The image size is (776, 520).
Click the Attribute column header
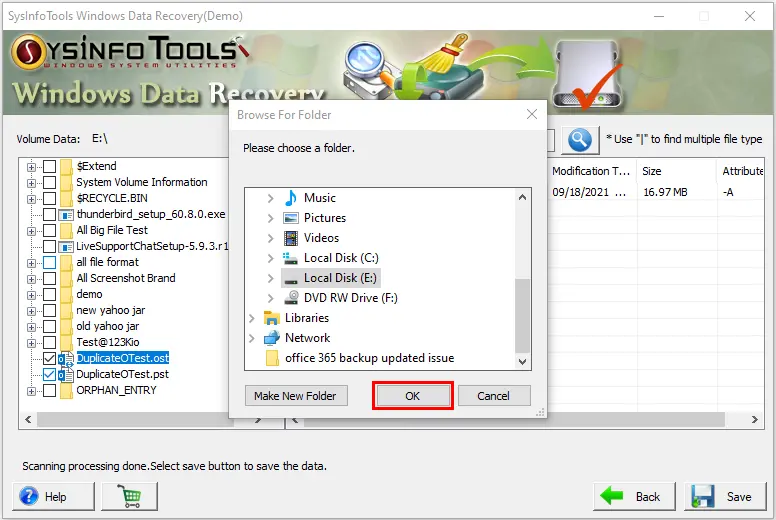tap(741, 171)
